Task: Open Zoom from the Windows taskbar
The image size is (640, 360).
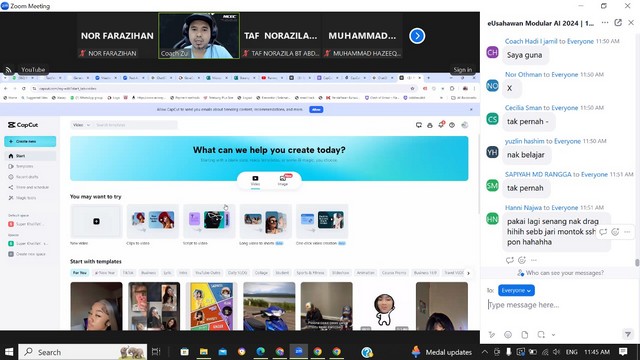Action: 298,351
